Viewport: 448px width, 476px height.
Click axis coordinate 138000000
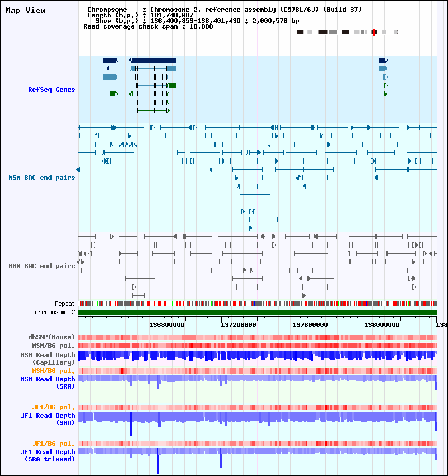(382, 325)
